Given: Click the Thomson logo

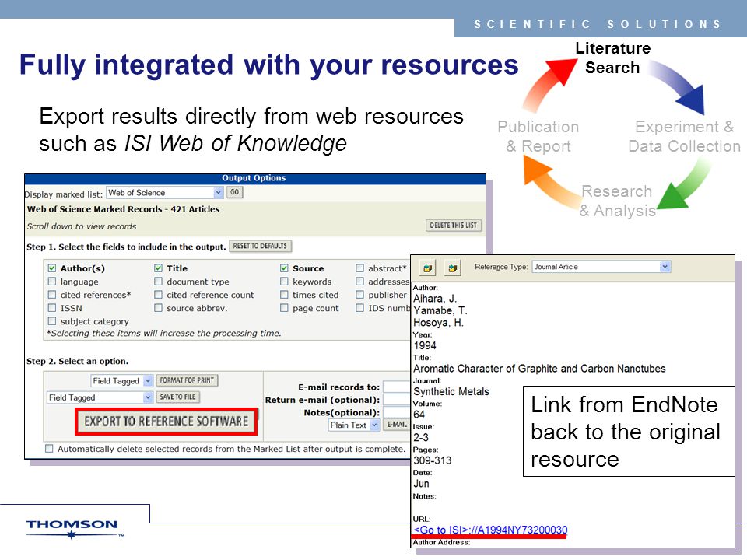Looking at the screenshot, I should [x=75, y=529].
